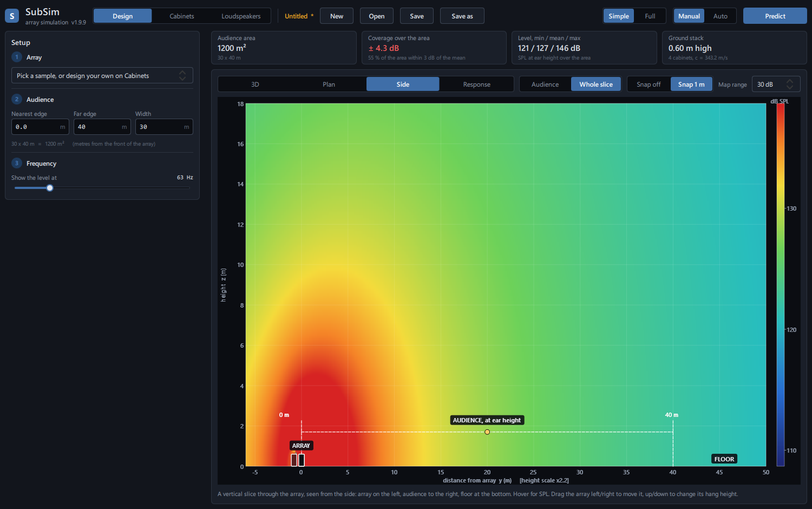The width and height of the screenshot is (812, 509).
Task: Click the SubSim logo icon
Action: 12,16
